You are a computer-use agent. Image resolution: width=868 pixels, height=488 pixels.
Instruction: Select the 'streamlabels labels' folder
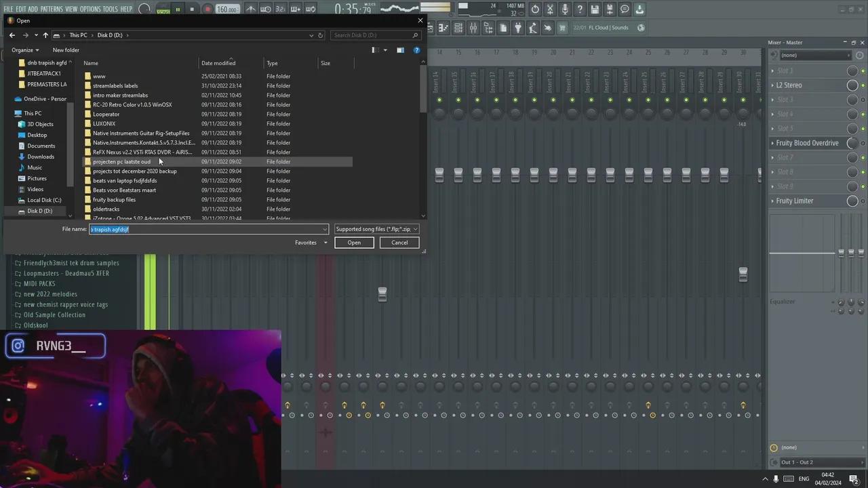(x=115, y=86)
